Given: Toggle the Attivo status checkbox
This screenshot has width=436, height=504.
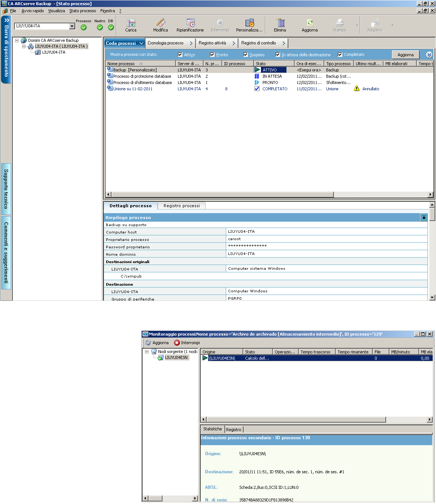Looking at the screenshot, I should coord(180,55).
